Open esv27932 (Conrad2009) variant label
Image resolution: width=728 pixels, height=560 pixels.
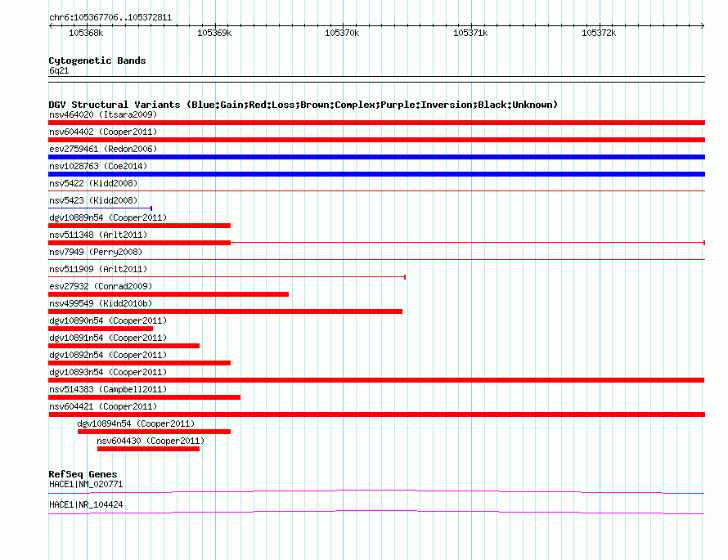tap(101, 286)
